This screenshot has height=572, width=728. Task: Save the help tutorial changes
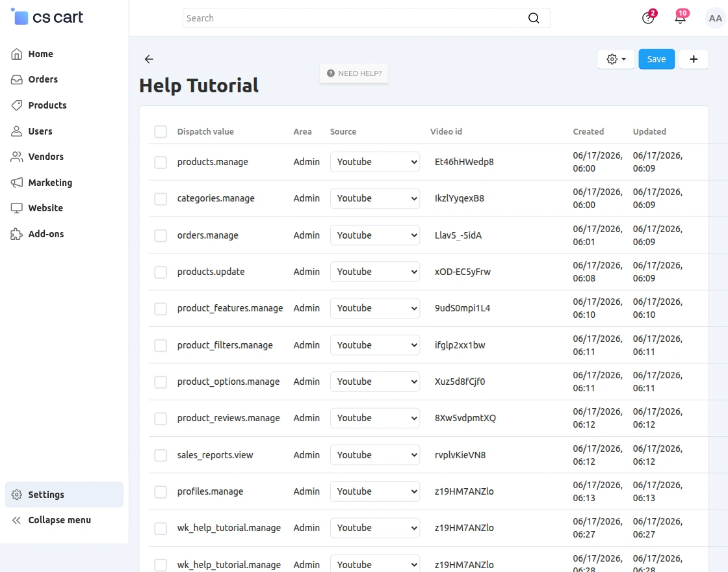[656, 59]
